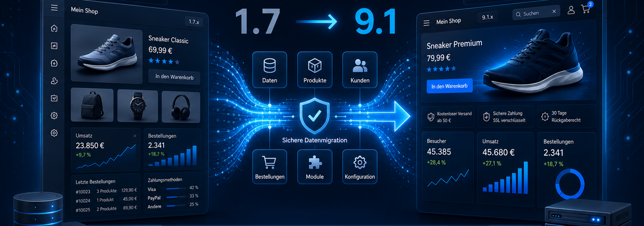Screen dimensions: 644x226
Task: Click the Sichere Zahlung SSL icon
Action: tap(487, 116)
